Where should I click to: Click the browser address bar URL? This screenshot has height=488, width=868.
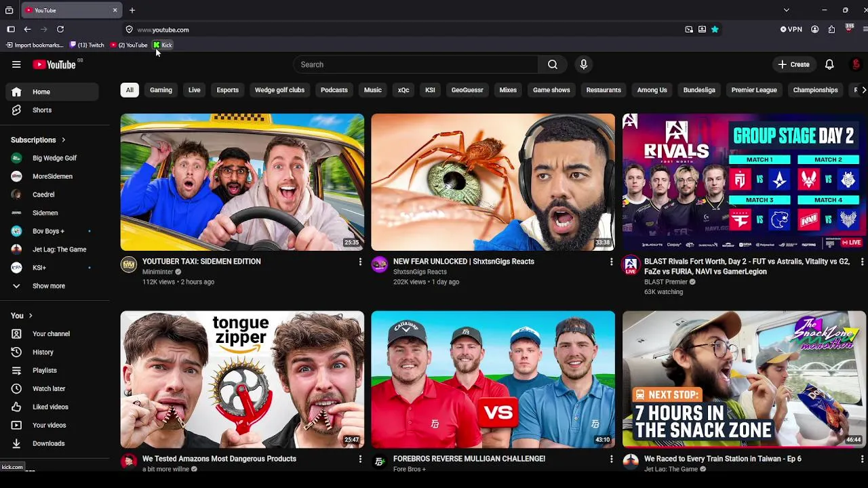tap(163, 30)
